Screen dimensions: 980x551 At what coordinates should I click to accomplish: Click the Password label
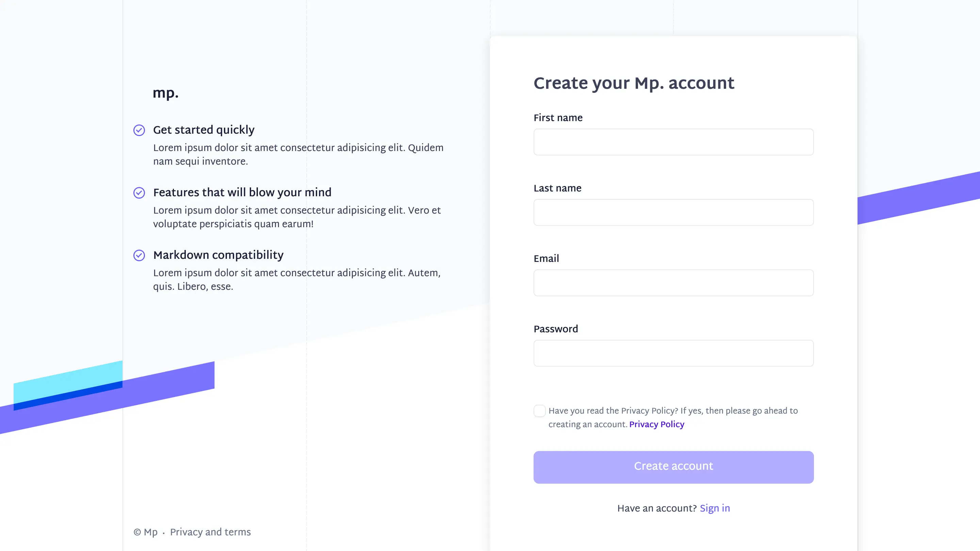tap(556, 329)
